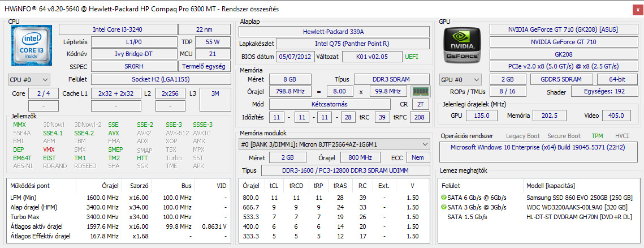Click the 64-bit bus width field

click(x=617, y=79)
